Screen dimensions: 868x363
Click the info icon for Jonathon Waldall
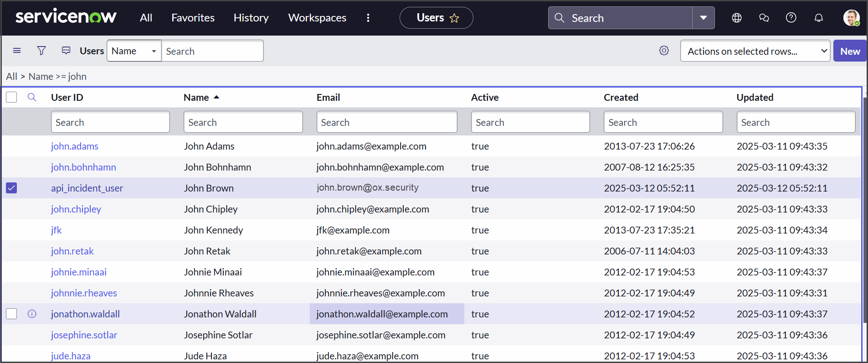pos(32,314)
